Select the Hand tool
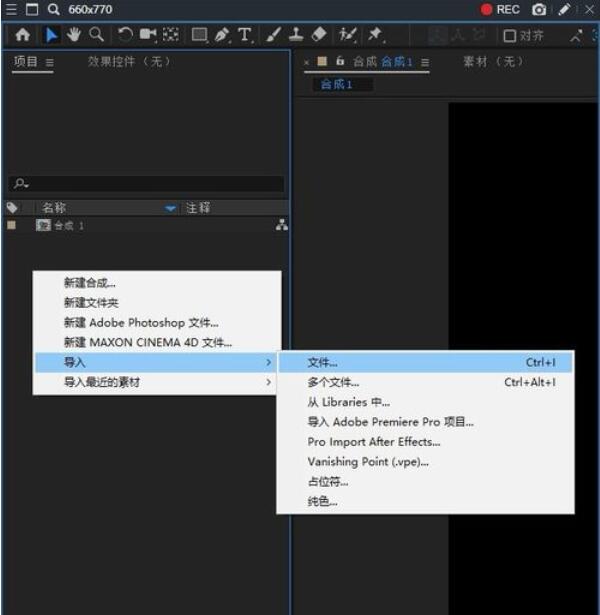Image resolution: width=600 pixels, height=615 pixels. click(73, 35)
